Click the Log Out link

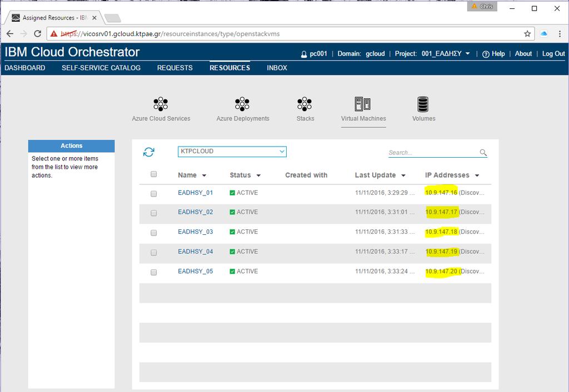[553, 54]
